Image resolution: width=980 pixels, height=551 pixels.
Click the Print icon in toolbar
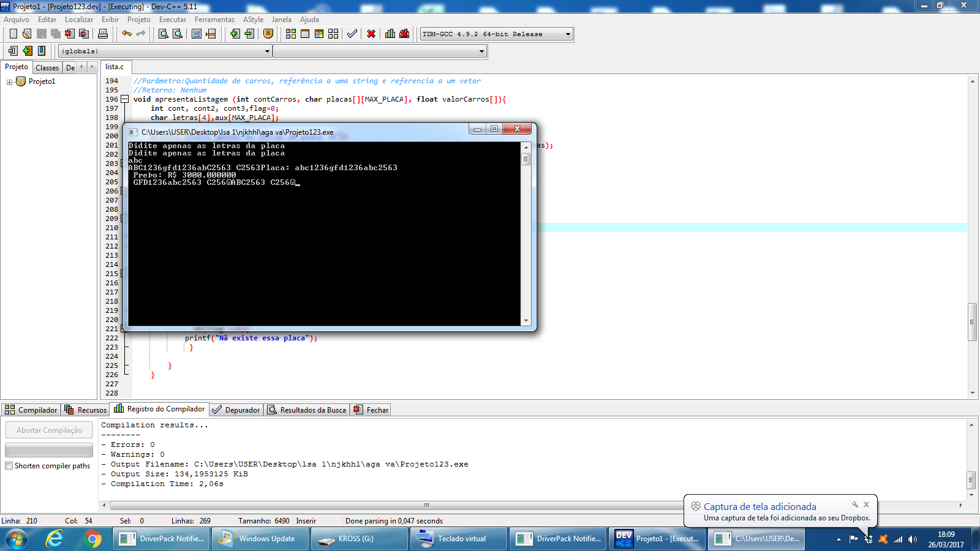(103, 34)
